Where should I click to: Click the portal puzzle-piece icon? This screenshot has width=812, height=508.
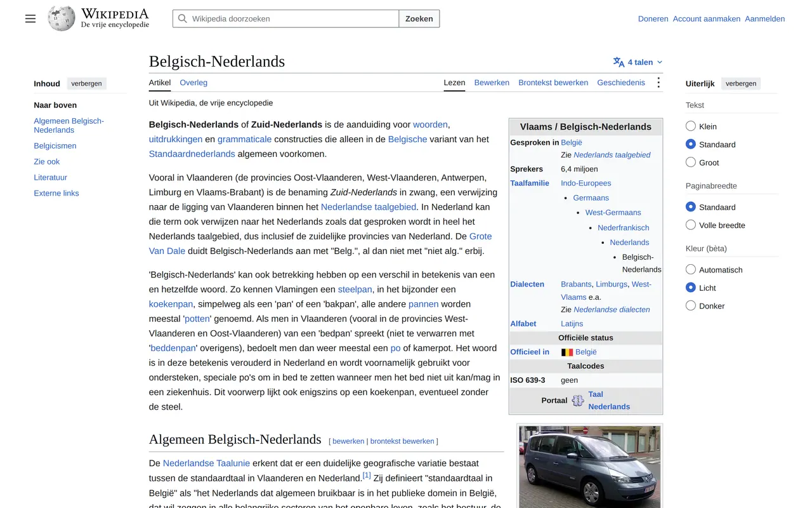tap(578, 401)
